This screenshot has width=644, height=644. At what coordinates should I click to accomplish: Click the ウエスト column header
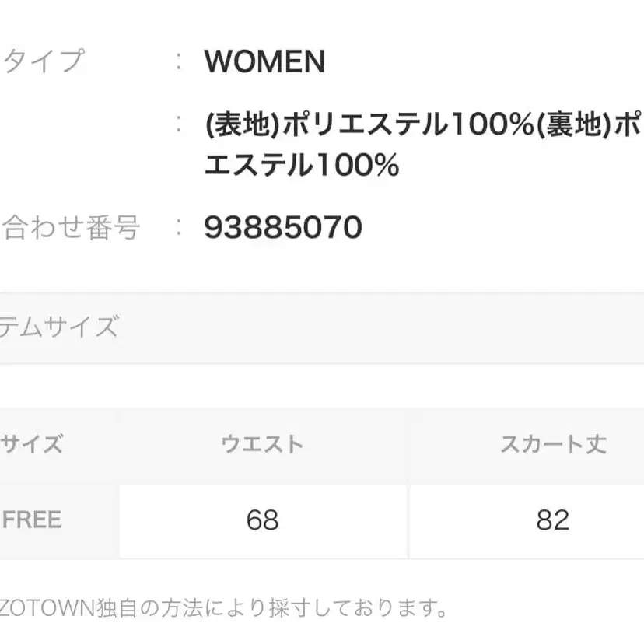click(x=262, y=445)
